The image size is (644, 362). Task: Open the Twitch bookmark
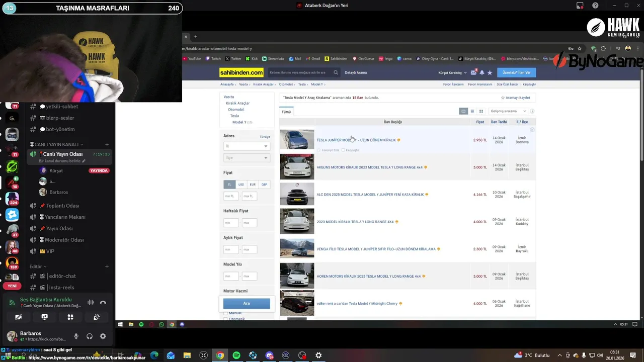coord(213,59)
